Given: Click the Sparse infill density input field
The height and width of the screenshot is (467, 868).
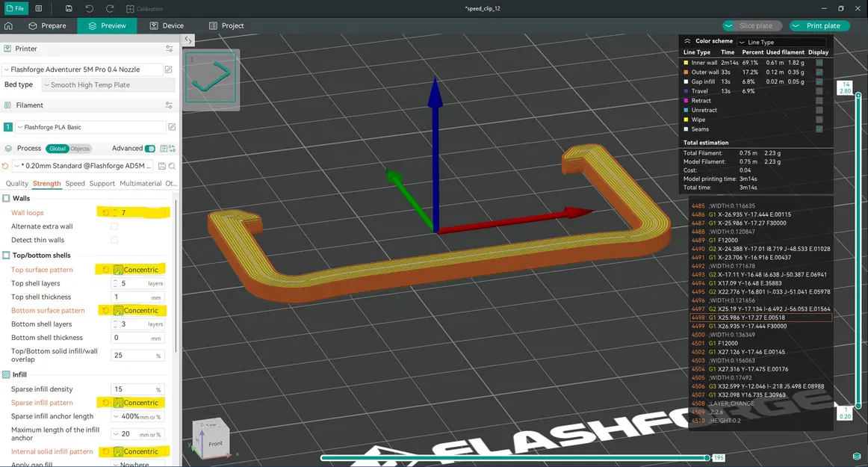Looking at the screenshot, I should (x=137, y=389).
